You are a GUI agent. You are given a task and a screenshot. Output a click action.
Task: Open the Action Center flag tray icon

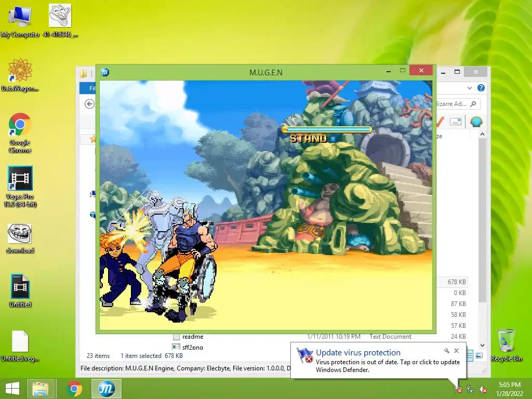coord(458,389)
